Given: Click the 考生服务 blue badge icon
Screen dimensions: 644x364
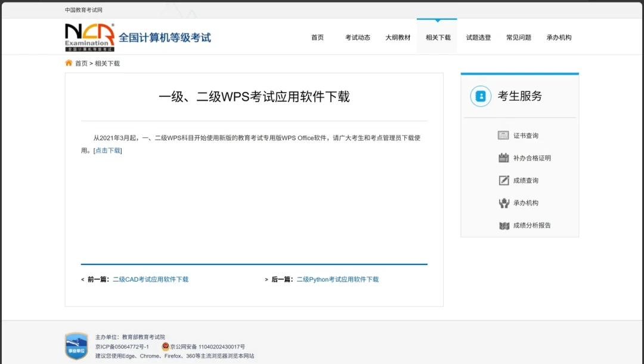Looking at the screenshot, I should pos(481,96).
